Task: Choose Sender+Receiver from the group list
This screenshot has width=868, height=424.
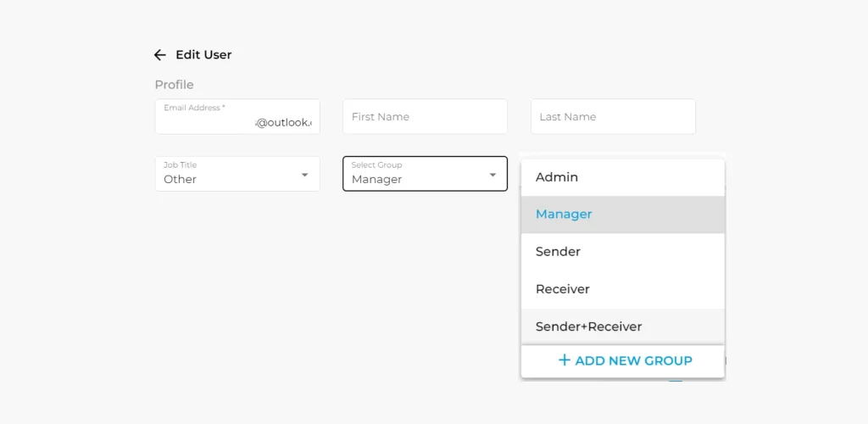Action: coord(623,326)
